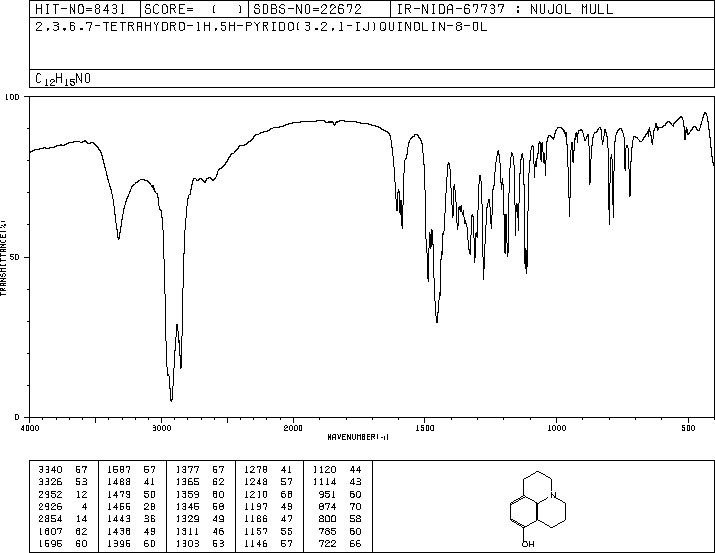Select peak value 1365 in the table

pyautogui.click(x=187, y=482)
